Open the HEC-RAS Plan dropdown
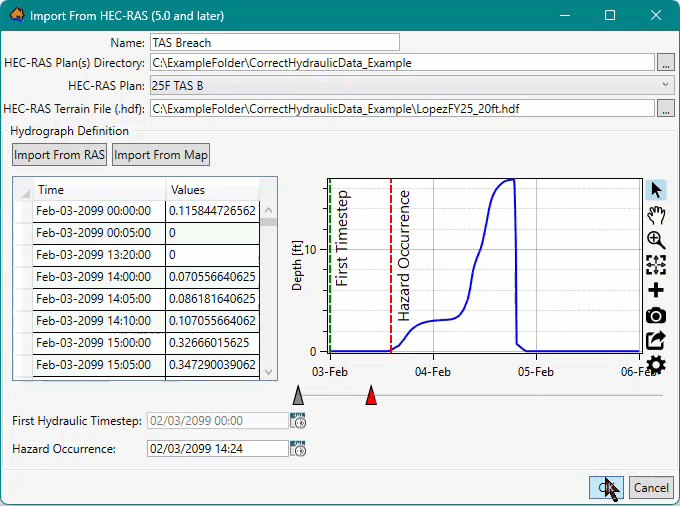 (412, 85)
